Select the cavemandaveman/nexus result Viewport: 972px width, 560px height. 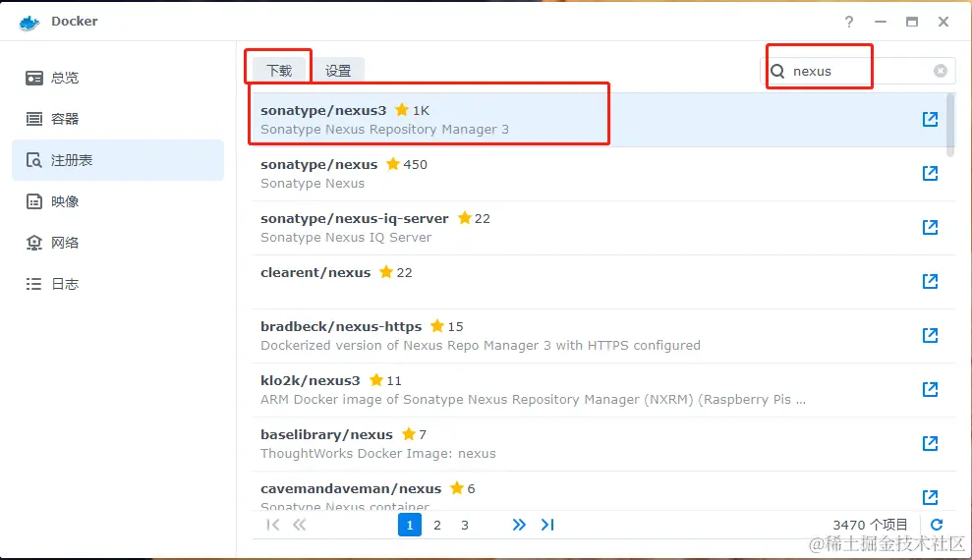pos(599,490)
